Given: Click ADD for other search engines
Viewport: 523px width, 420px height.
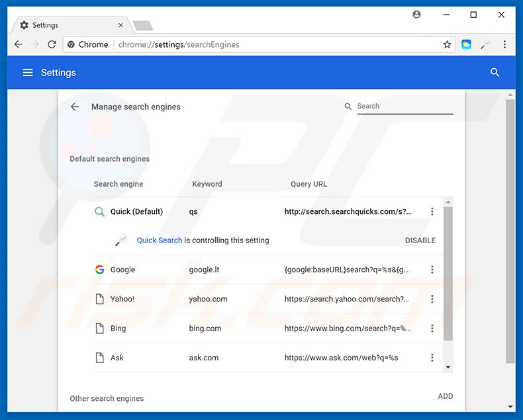Looking at the screenshot, I should 446,396.
